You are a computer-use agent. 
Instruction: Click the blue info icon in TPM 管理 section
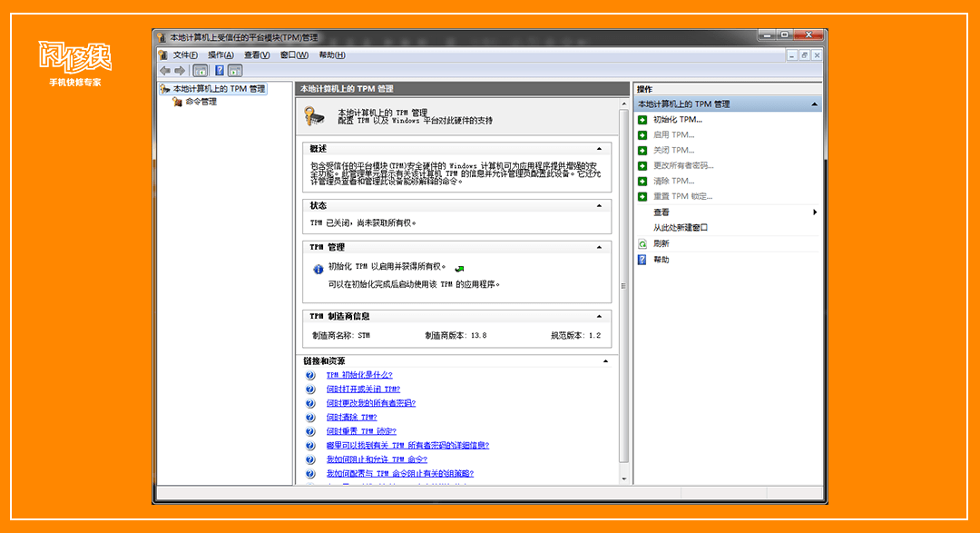[x=318, y=269]
